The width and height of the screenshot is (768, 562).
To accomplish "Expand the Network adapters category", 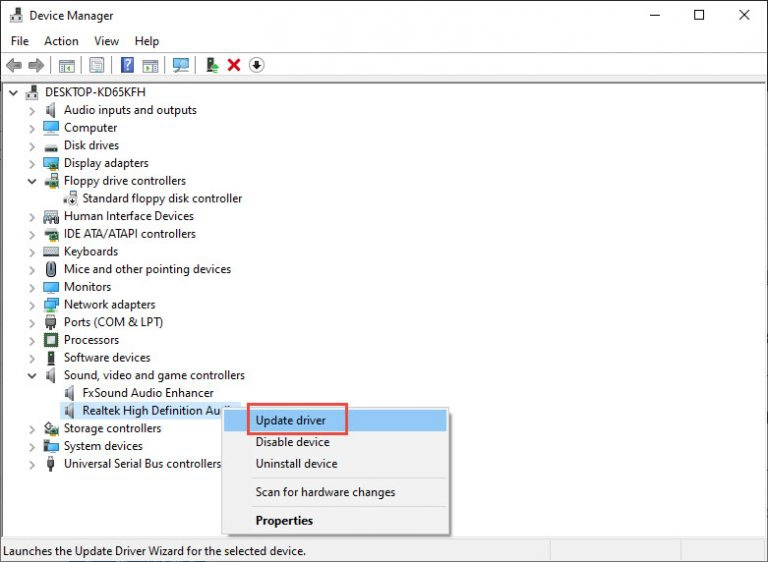I will pyautogui.click(x=32, y=305).
